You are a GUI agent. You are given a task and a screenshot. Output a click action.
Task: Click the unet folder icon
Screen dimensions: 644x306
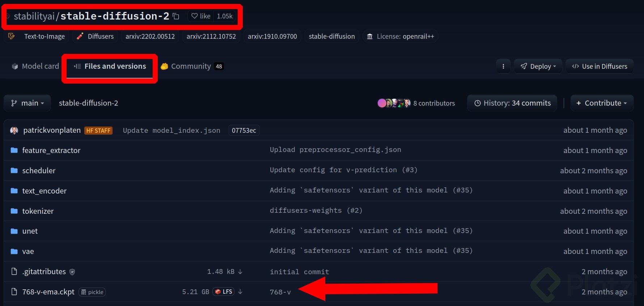[x=14, y=231]
